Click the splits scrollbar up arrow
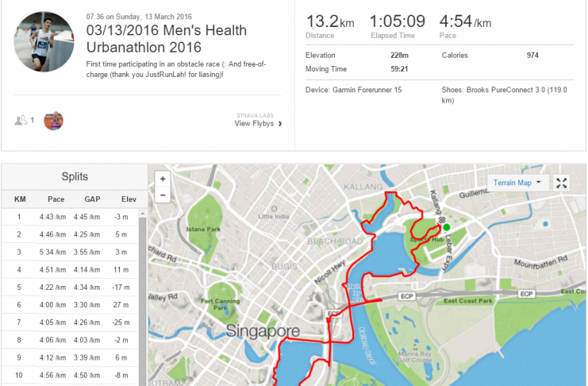The height and width of the screenshot is (386, 588). click(143, 214)
